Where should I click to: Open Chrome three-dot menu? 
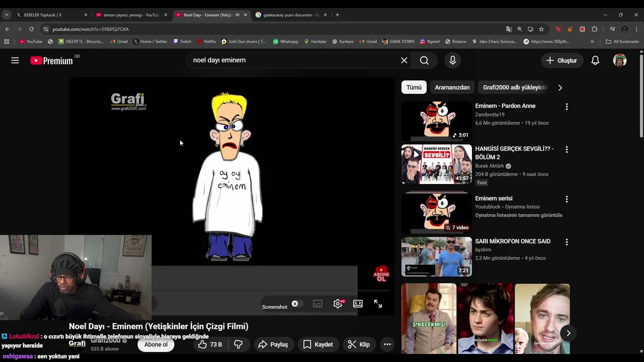click(636, 29)
